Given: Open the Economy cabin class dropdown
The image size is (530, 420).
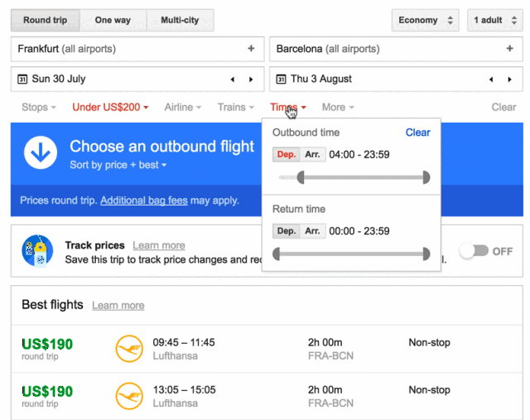Looking at the screenshot, I should [425, 20].
